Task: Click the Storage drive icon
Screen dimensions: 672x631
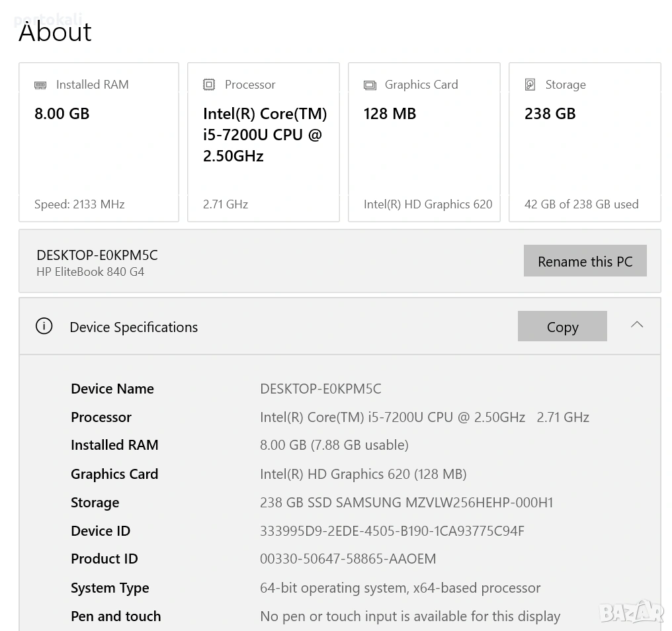Action: [x=530, y=85]
